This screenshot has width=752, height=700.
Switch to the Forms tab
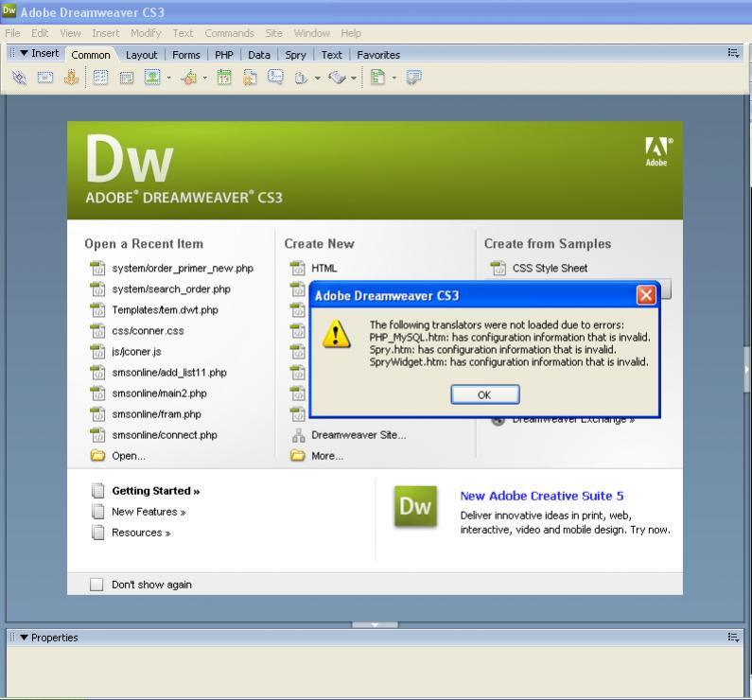click(x=186, y=55)
